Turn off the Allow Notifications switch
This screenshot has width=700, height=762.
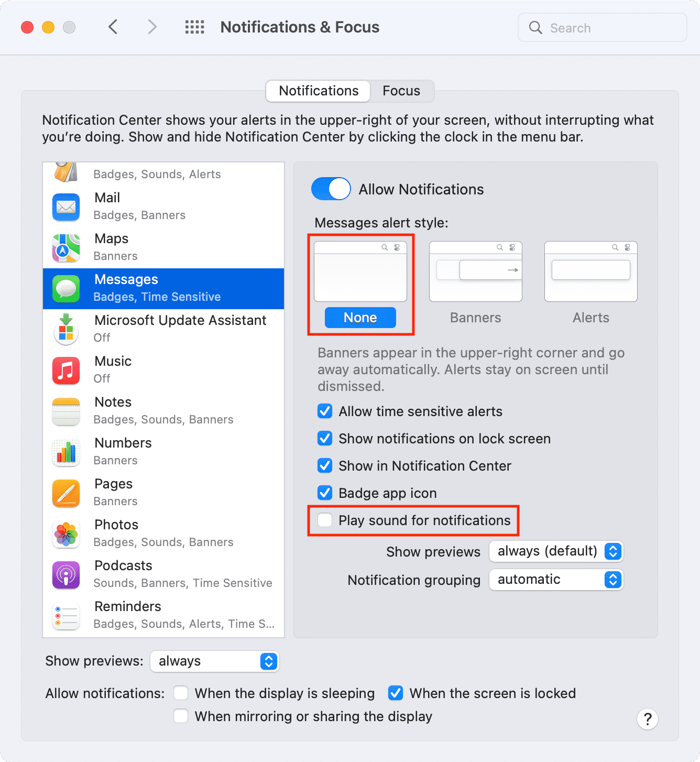(x=331, y=189)
